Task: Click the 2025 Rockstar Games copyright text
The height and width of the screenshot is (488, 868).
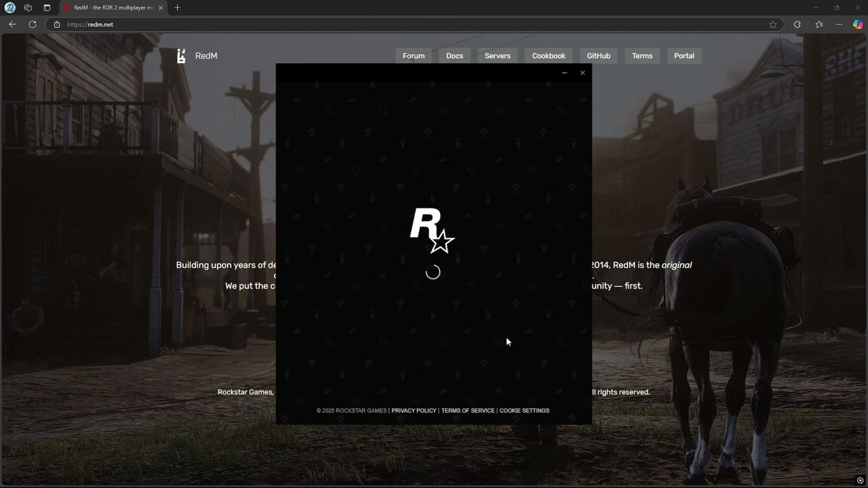Action: pos(351,411)
